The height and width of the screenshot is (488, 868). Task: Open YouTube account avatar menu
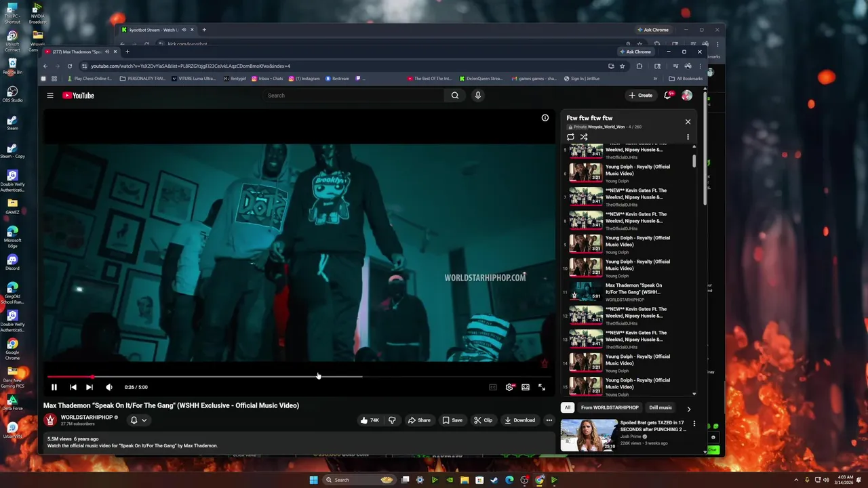point(687,96)
